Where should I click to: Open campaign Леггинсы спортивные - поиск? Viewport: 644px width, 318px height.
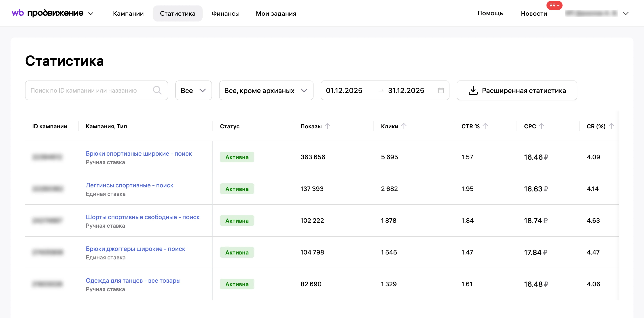(x=129, y=185)
